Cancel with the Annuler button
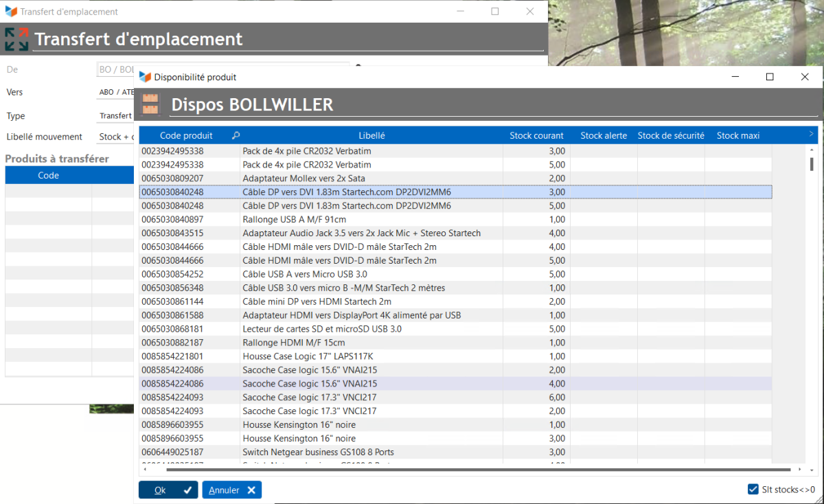Screen dimensions: 824x504 [231, 490]
